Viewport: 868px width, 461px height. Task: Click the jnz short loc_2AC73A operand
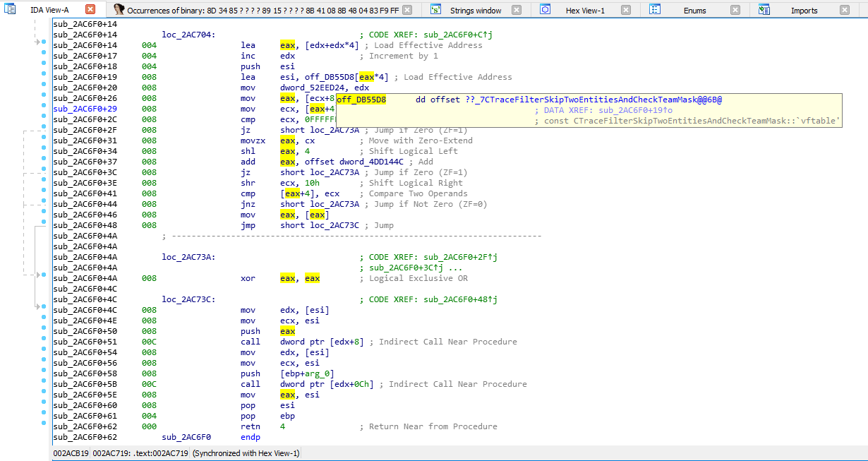320,204
